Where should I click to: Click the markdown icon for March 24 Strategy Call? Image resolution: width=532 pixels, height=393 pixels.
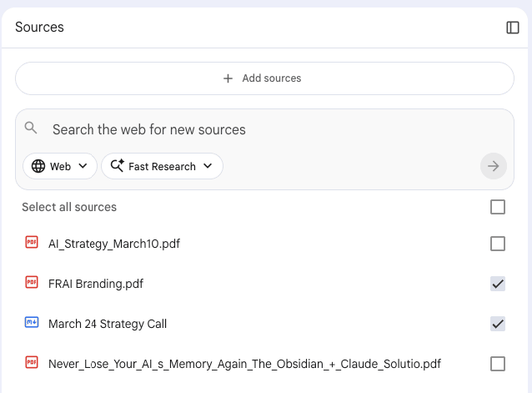point(32,323)
